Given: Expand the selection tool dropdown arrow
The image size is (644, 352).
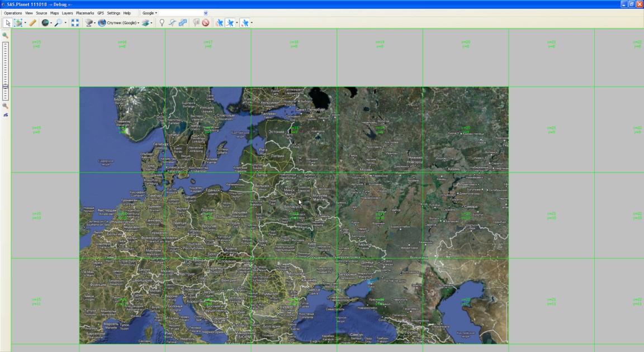Looking at the screenshot, I should click(x=25, y=23).
